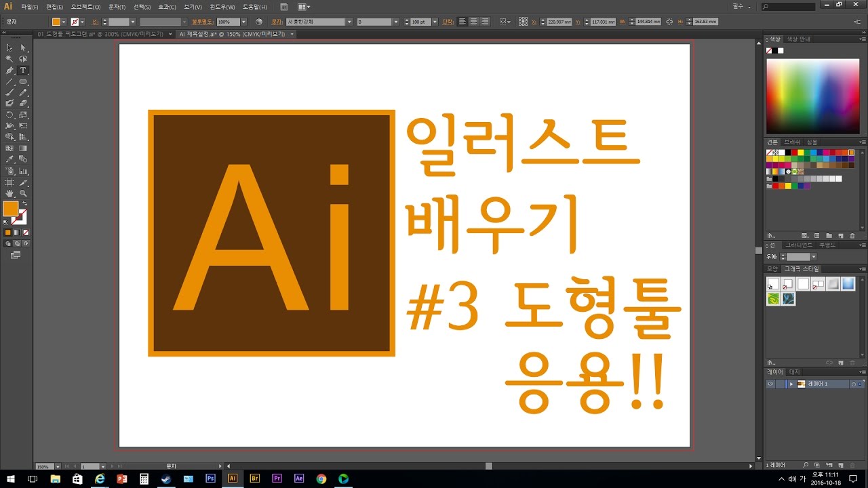868x488 pixels.
Task: Enable align right paragraph button
Action: tap(486, 22)
